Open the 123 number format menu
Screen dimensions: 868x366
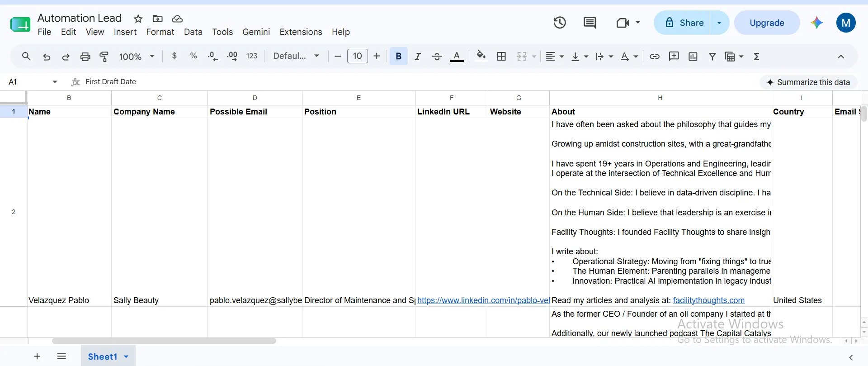[252, 56]
